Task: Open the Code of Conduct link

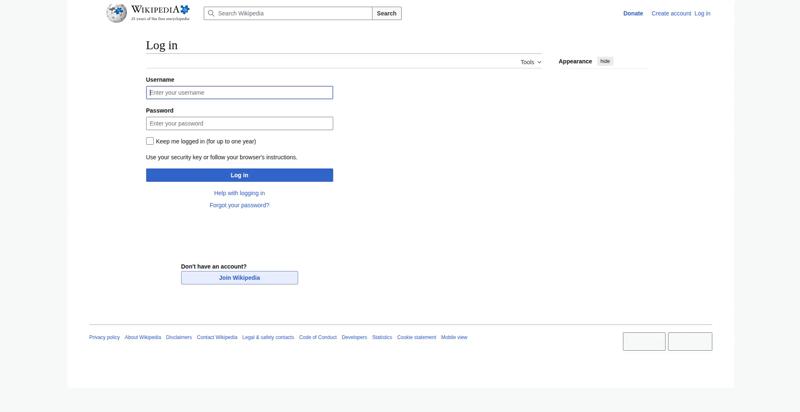Action: (x=318, y=337)
